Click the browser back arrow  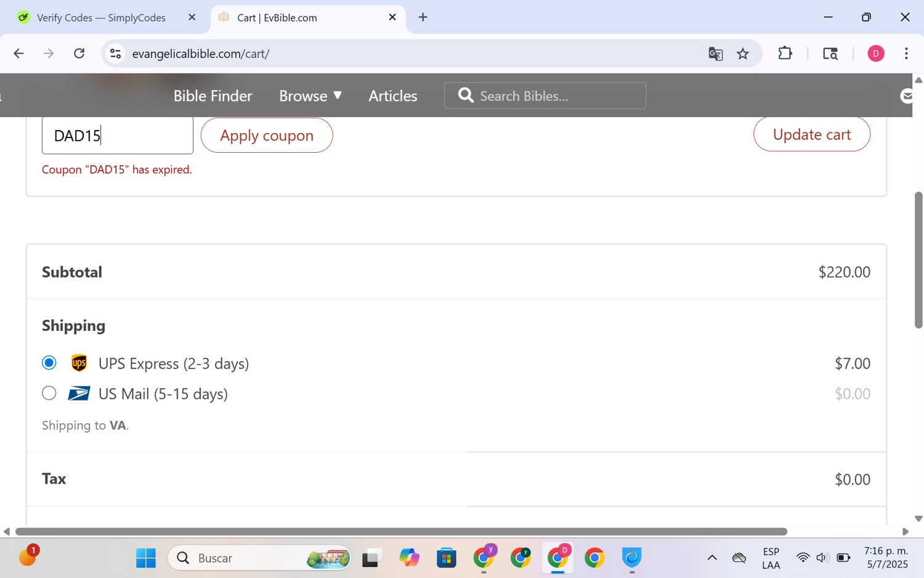(x=18, y=54)
